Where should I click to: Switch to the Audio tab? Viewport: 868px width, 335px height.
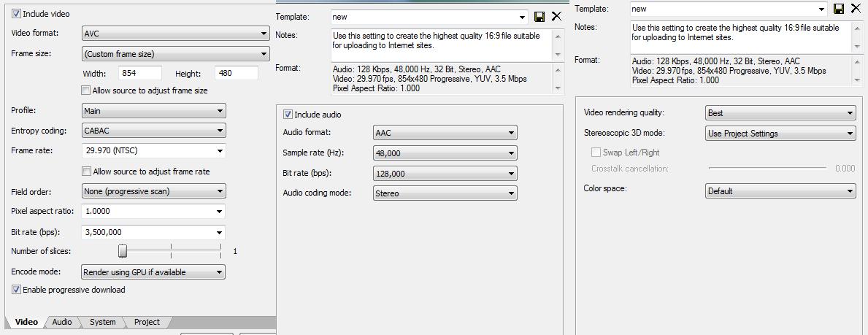pyautogui.click(x=61, y=322)
